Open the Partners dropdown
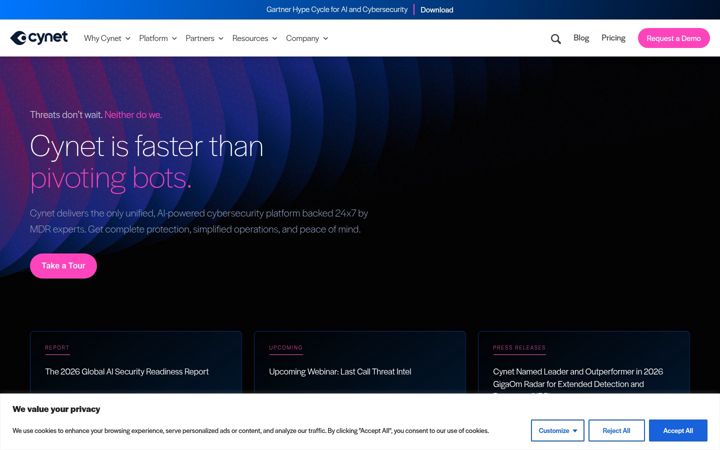Viewport: 720px width, 450px height. coord(204,39)
